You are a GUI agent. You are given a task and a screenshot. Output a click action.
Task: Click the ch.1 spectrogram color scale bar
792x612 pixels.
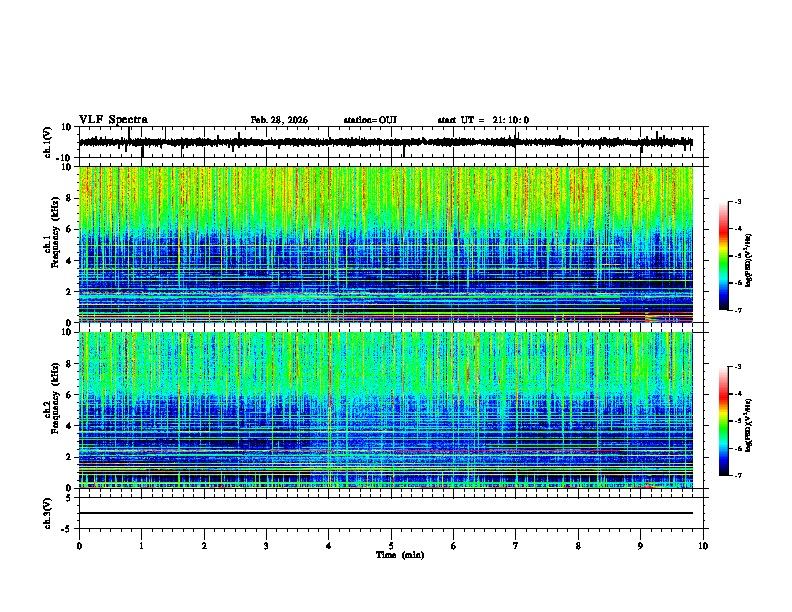tap(724, 256)
